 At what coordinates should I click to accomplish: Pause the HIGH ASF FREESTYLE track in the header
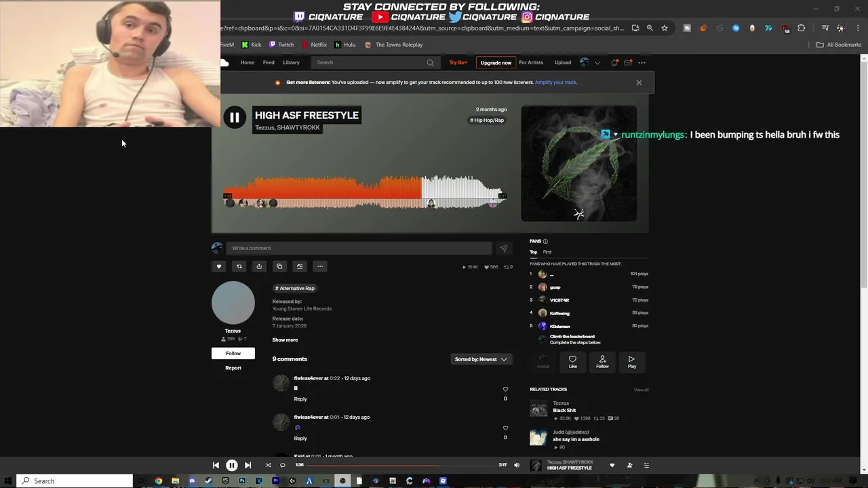click(x=234, y=118)
